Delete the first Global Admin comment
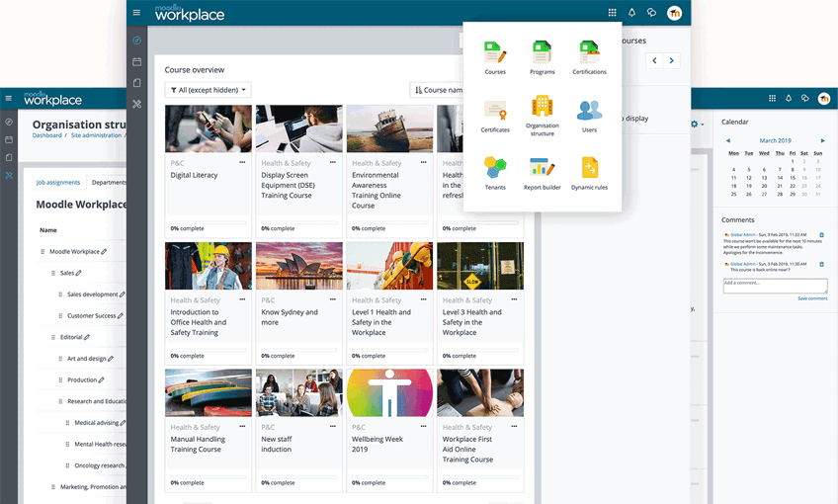The image size is (838, 504). coord(821,234)
